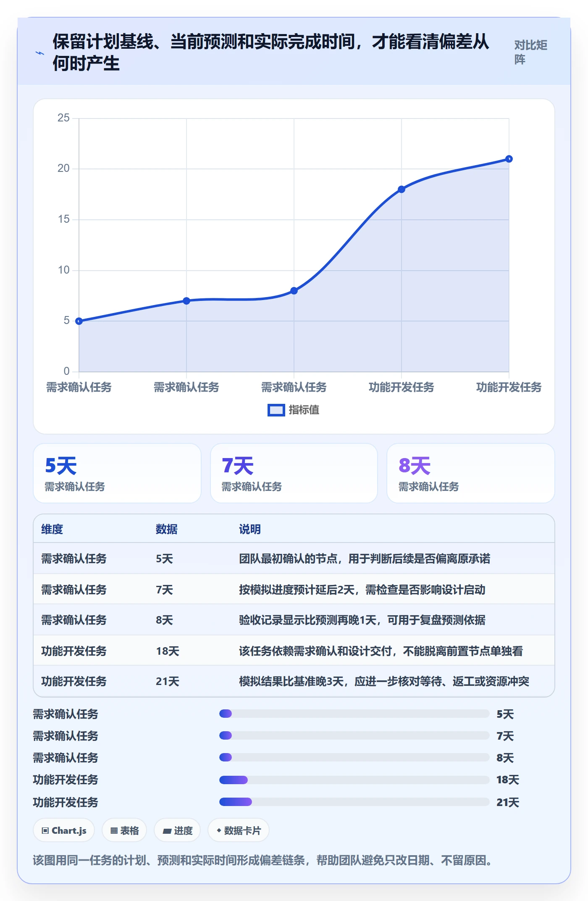Click the chart data point at value 7

click(x=186, y=301)
